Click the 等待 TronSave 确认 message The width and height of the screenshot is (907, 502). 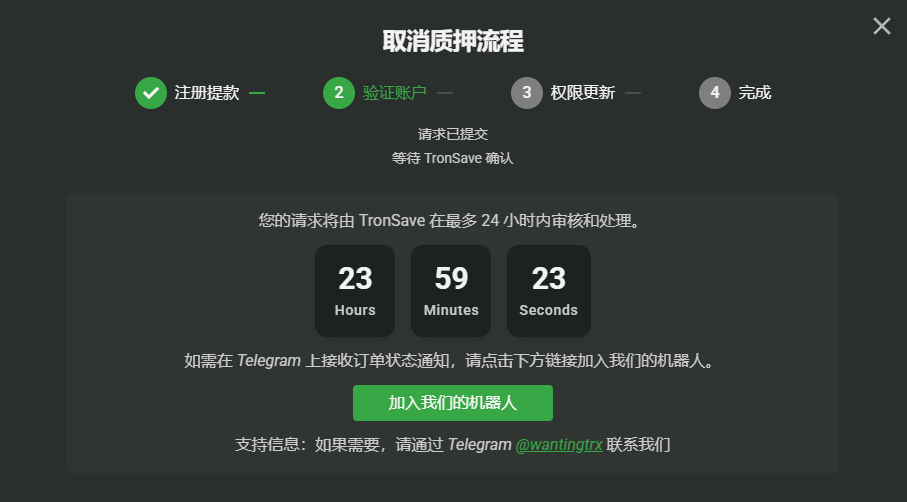click(453, 158)
